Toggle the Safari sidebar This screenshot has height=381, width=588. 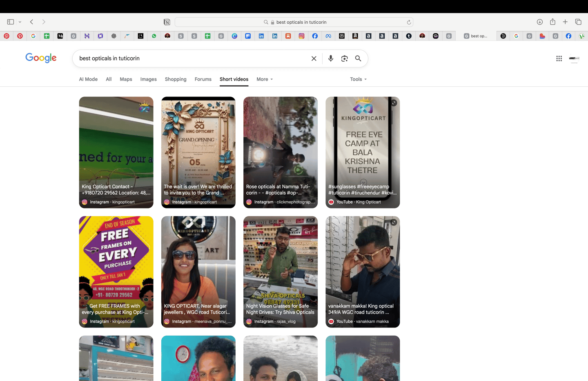10,22
